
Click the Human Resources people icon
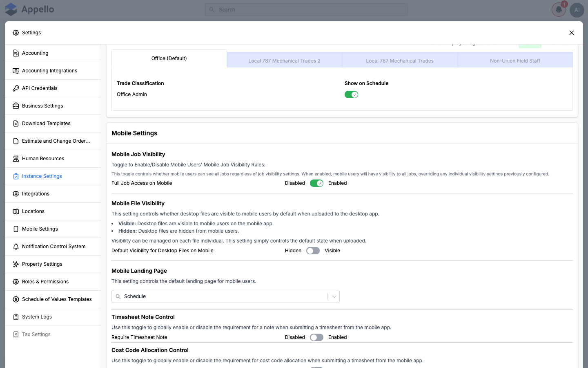coord(16,159)
